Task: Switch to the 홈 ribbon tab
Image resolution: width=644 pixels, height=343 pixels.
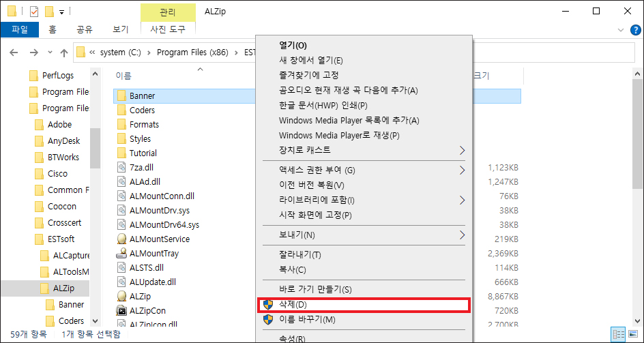Action: (x=53, y=29)
